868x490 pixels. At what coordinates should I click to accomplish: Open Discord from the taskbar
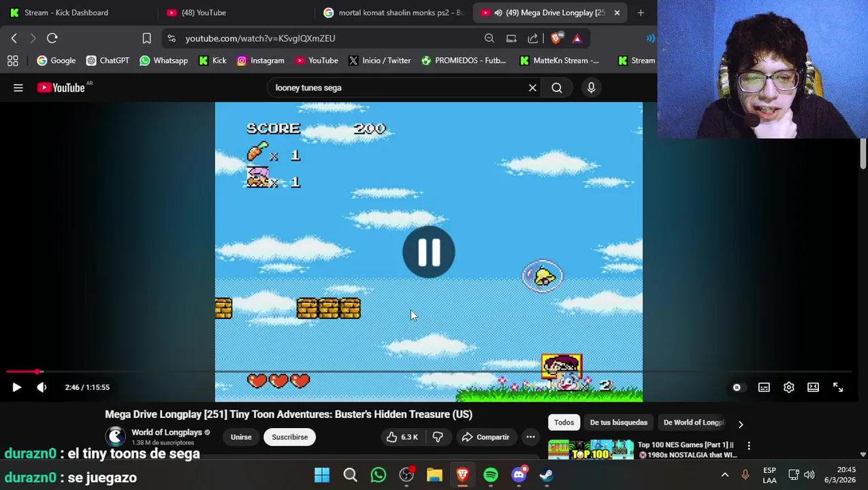point(519,475)
